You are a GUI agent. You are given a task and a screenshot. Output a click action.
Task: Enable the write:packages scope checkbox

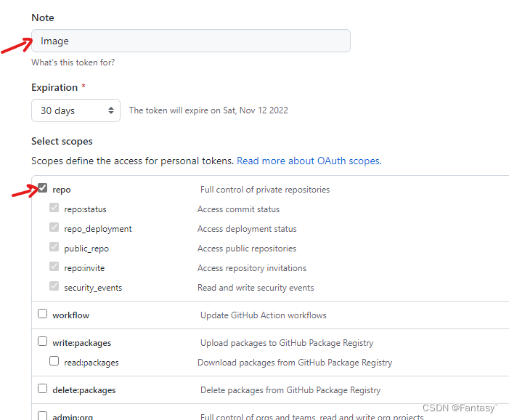tap(43, 342)
